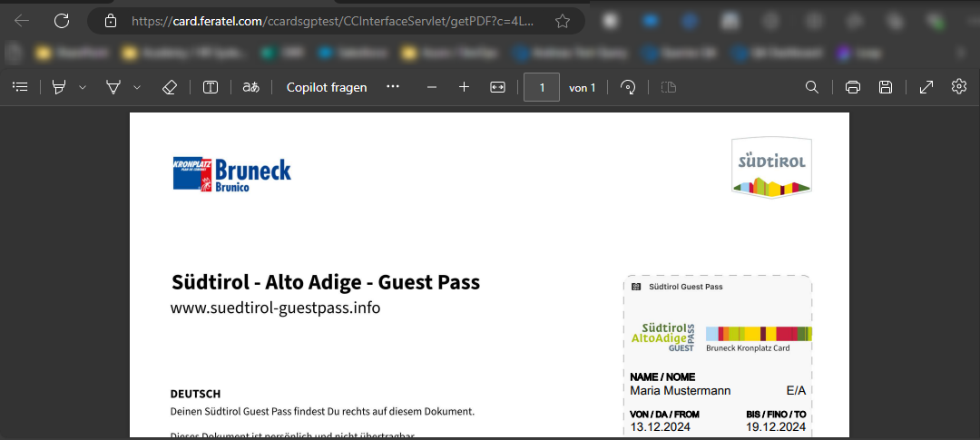This screenshot has width=980, height=440.
Task: Click the Bruneck Brunico logo
Action: click(x=232, y=174)
